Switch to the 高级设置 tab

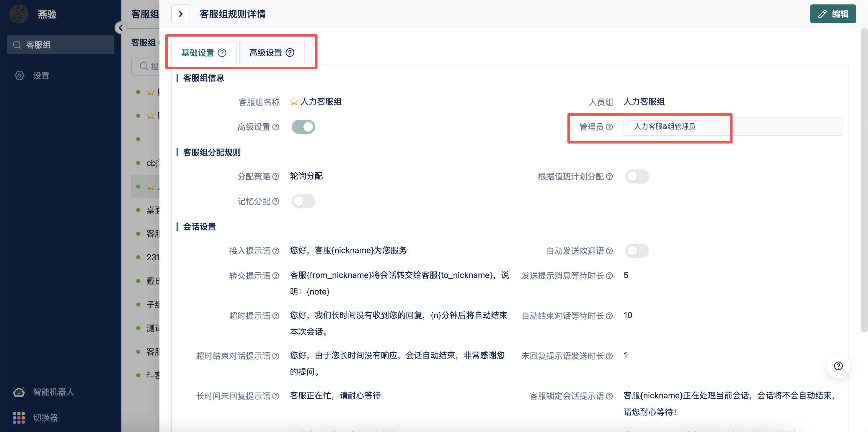(x=271, y=53)
